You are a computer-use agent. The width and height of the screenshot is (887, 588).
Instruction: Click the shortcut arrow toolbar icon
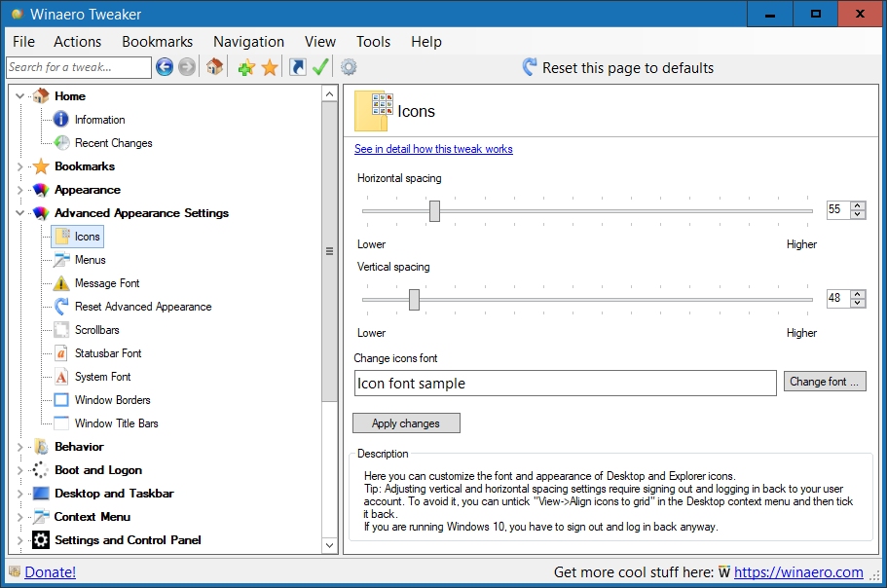pos(298,67)
